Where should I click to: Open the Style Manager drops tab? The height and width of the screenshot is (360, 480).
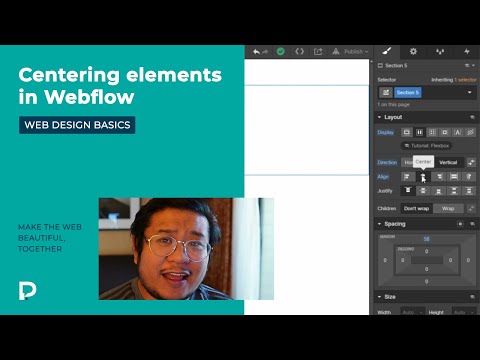tap(440, 51)
